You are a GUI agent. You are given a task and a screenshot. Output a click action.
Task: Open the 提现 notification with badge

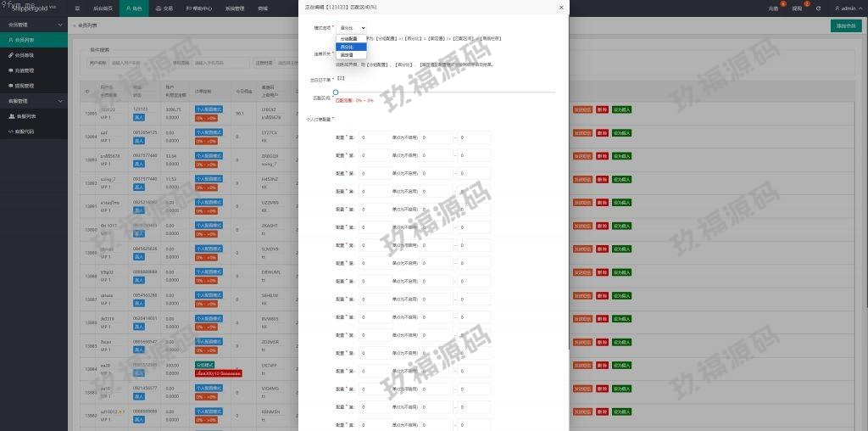click(x=797, y=8)
